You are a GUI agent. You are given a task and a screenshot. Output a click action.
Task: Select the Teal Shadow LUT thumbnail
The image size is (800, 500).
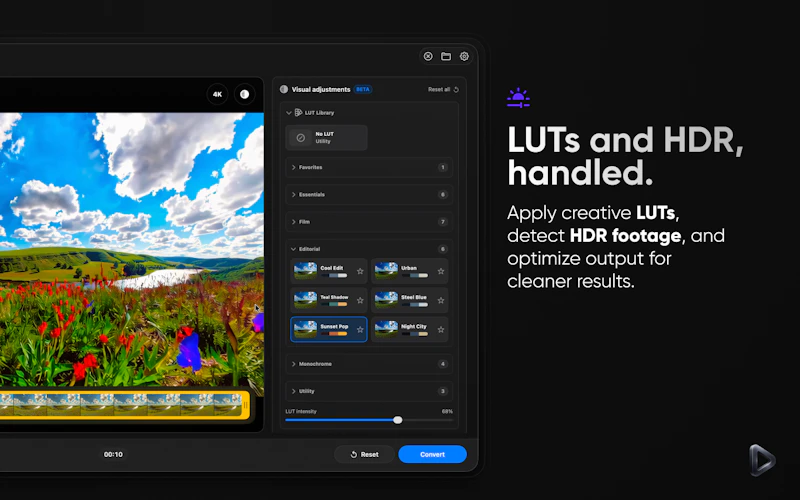[306, 300]
